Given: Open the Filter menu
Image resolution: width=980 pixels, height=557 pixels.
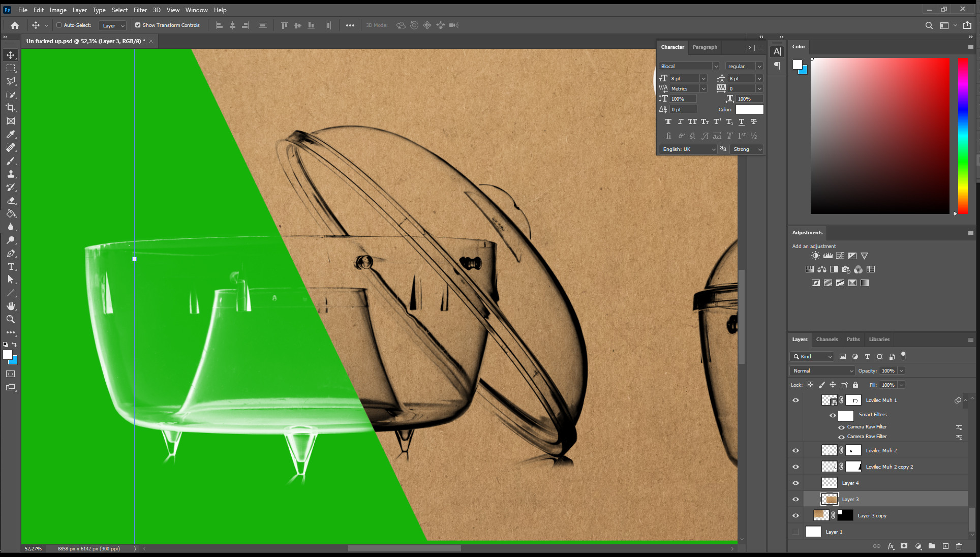Looking at the screenshot, I should click(x=139, y=10).
